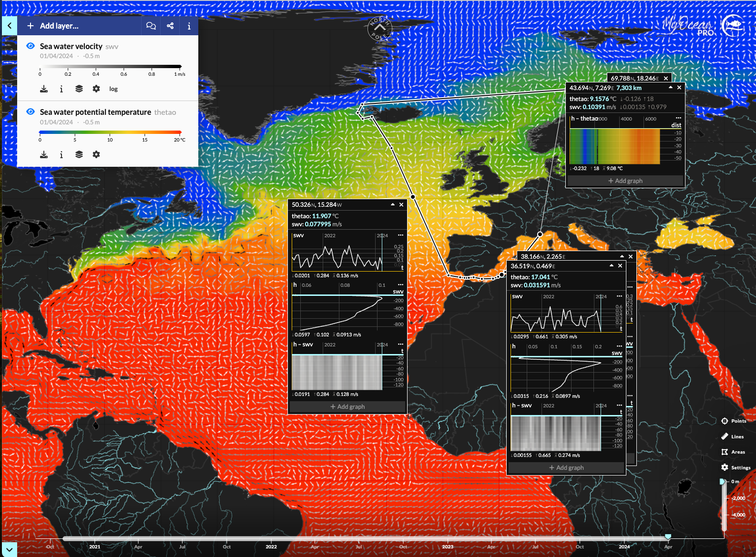Click Add layer... button
The width and height of the screenshot is (756, 557).
tap(53, 26)
